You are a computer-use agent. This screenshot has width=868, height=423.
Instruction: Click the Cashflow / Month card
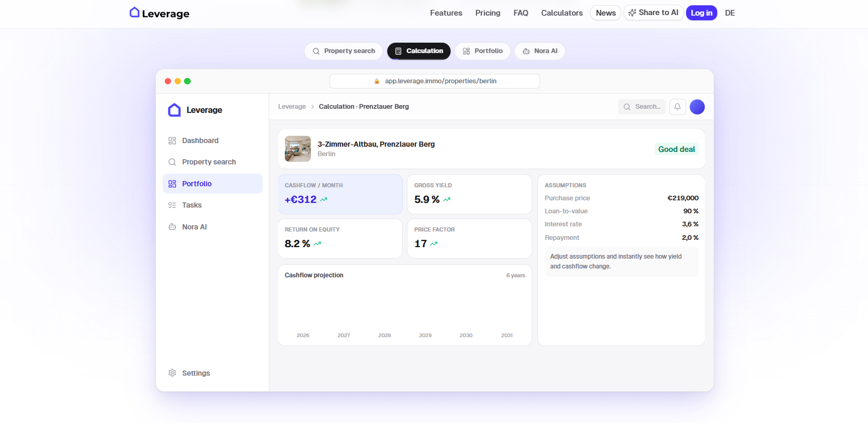click(x=340, y=194)
